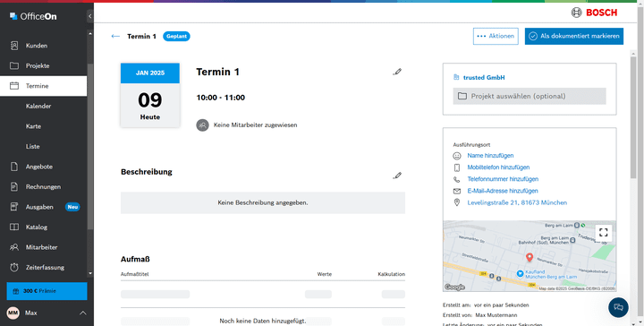Screen dimensions: 644x326
Task: Click Name hinzufügen link
Action: [x=490, y=156]
